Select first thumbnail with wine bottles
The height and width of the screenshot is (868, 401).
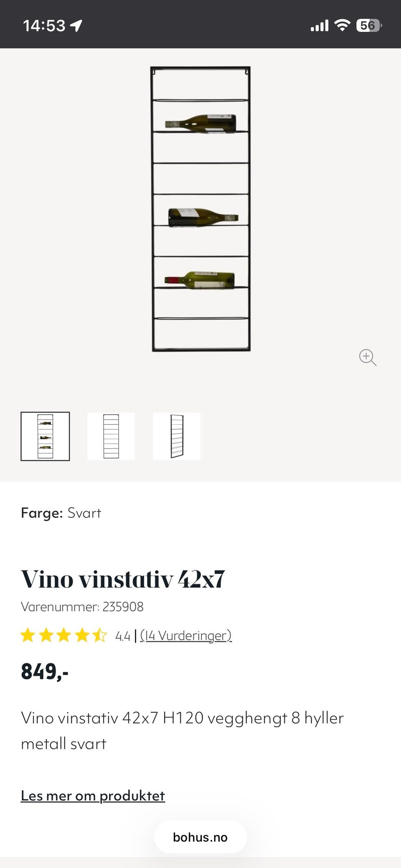tap(45, 436)
